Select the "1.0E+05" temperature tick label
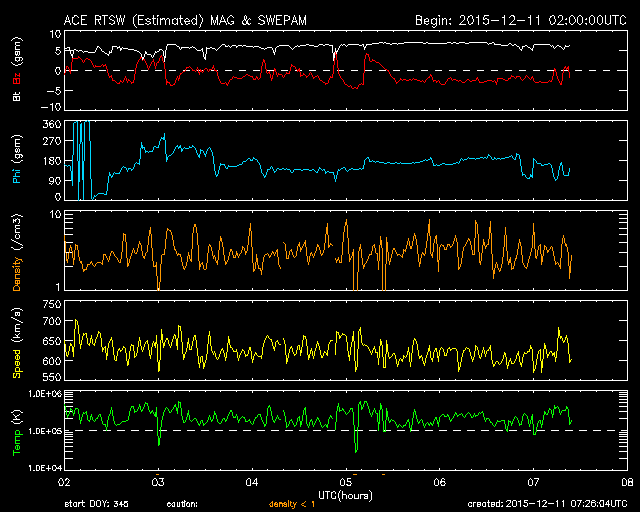The width and height of the screenshot is (640, 512). tap(45, 431)
